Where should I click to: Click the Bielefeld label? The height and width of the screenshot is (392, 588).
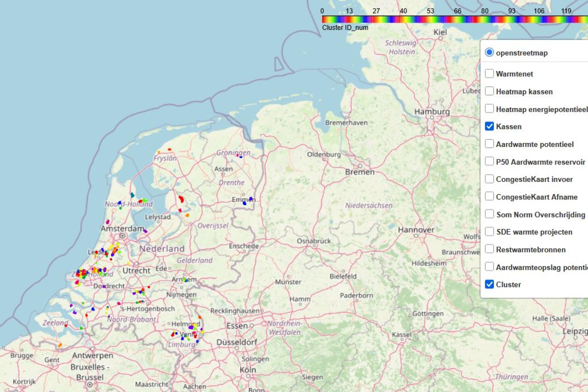[x=343, y=276]
